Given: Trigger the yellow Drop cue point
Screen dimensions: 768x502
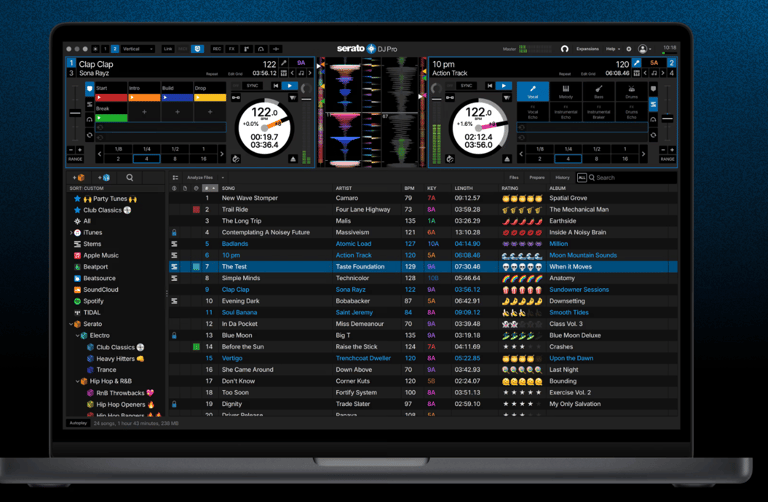Looking at the screenshot, I should click(x=210, y=97).
